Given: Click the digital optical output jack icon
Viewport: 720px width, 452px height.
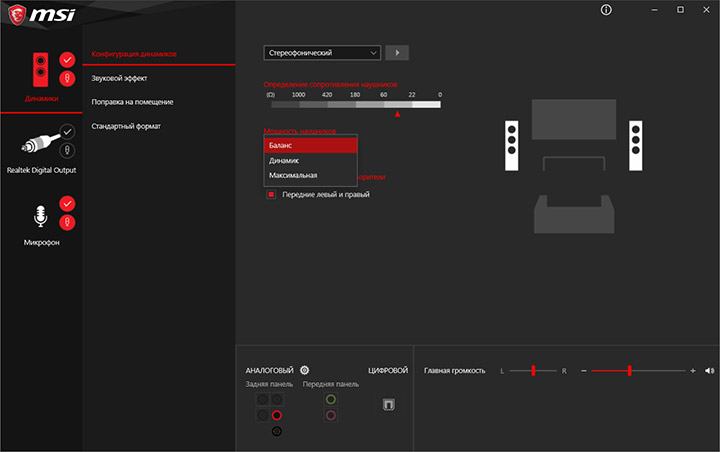Looking at the screenshot, I should [388, 404].
